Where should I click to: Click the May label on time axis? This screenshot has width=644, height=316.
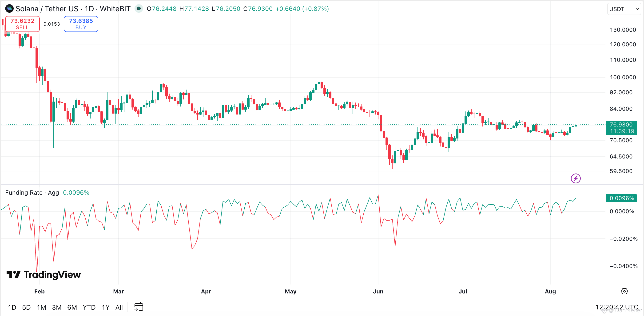tap(290, 291)
